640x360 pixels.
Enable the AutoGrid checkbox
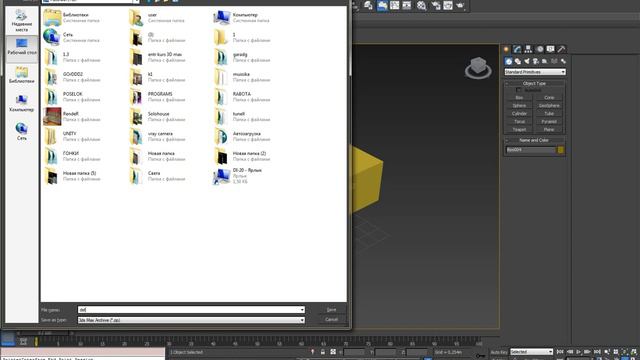[x=518, y=90]
